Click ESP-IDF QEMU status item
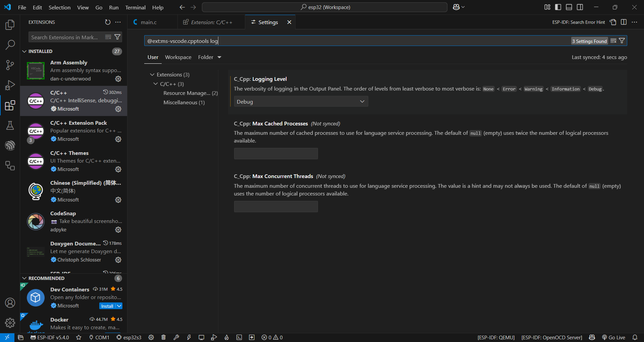The image size is (644, 342). (496, 337)
